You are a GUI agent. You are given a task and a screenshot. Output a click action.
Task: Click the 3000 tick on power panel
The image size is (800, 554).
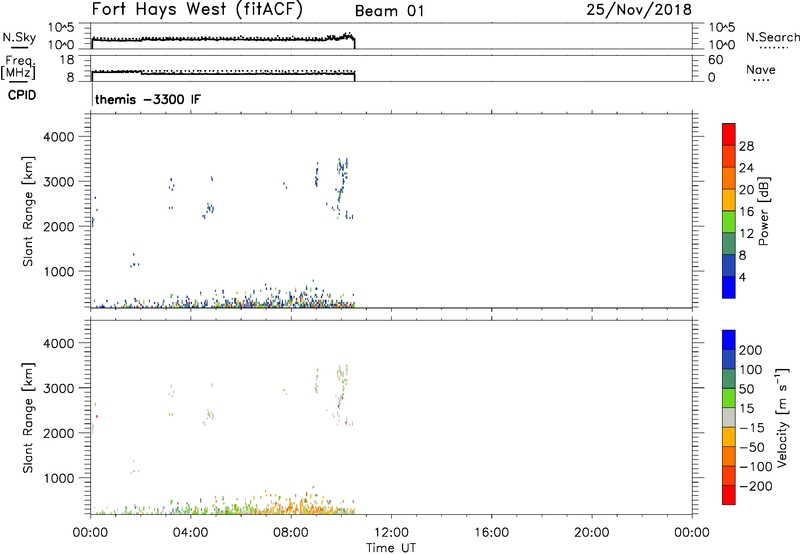58,182
